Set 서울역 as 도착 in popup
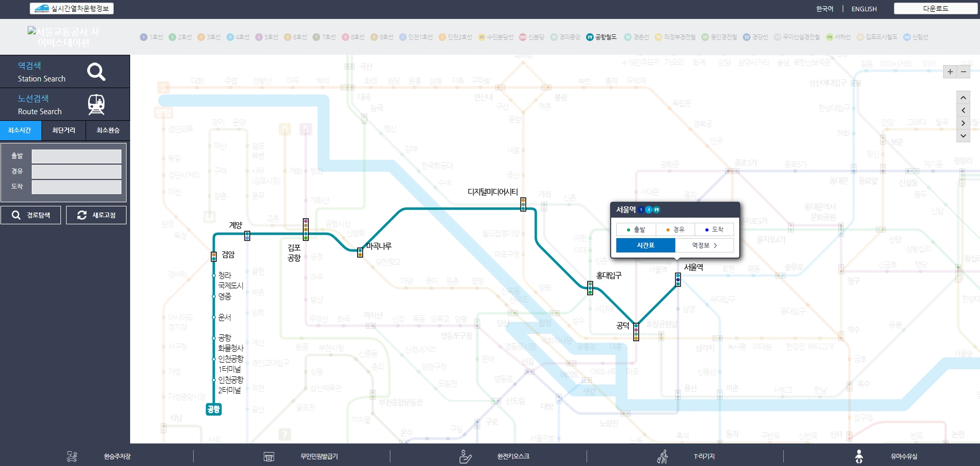 point(714,229)
